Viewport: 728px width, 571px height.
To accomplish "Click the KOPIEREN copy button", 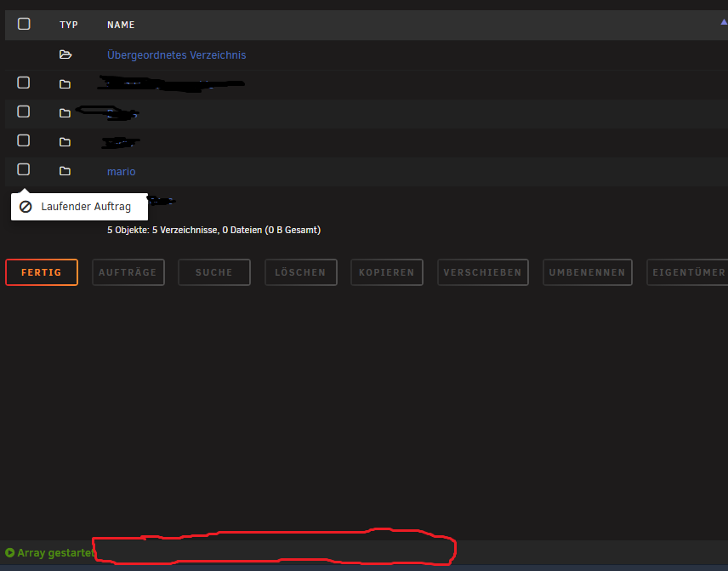I will (x=387, y=272).
